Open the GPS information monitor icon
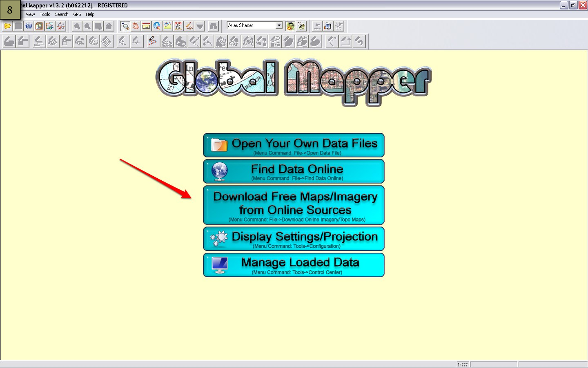 [328, 26]
